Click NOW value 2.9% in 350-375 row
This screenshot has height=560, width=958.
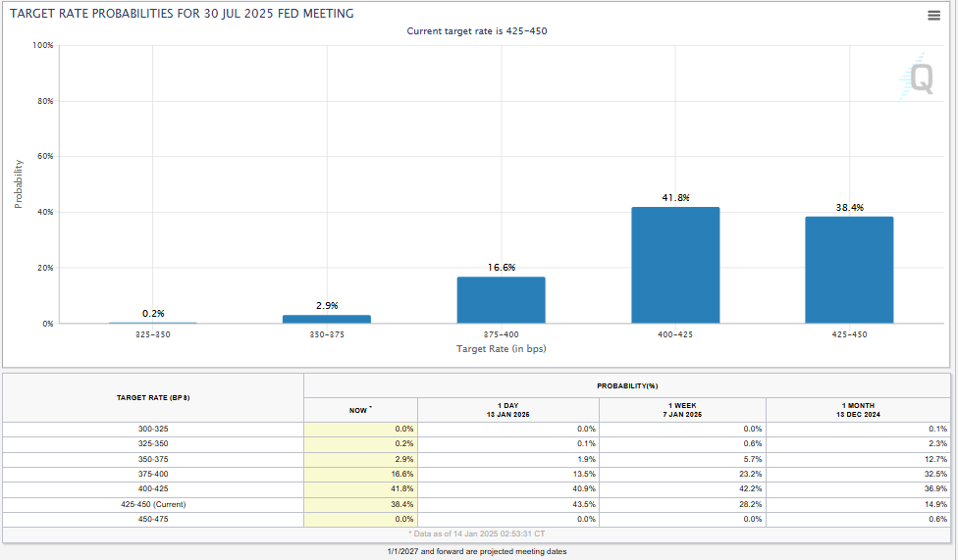pyautogui.click(x=403, y=459)
